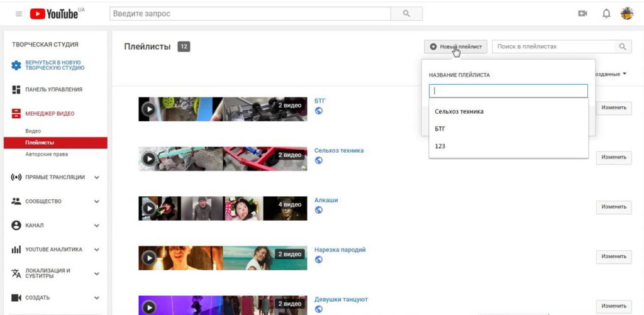Open the hamburger guide menu
This screenshot has height=315, width=644.
pos(19,14)
